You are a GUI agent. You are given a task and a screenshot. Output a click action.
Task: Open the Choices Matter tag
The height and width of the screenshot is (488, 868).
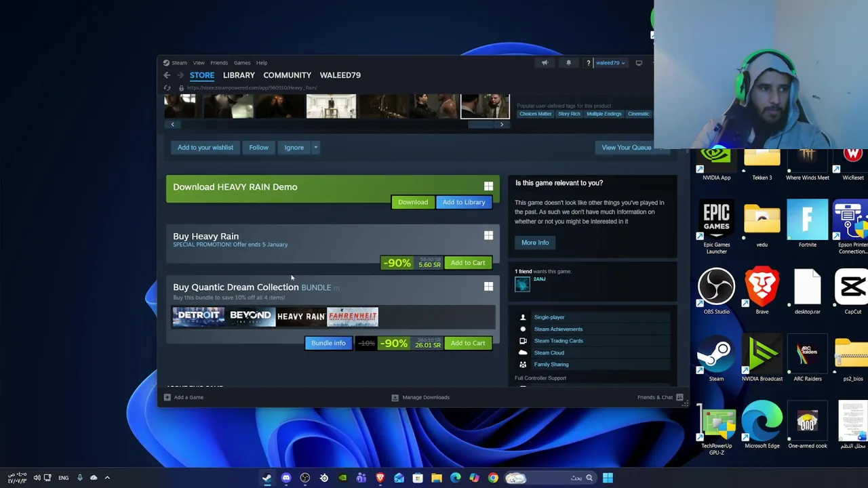536,114
